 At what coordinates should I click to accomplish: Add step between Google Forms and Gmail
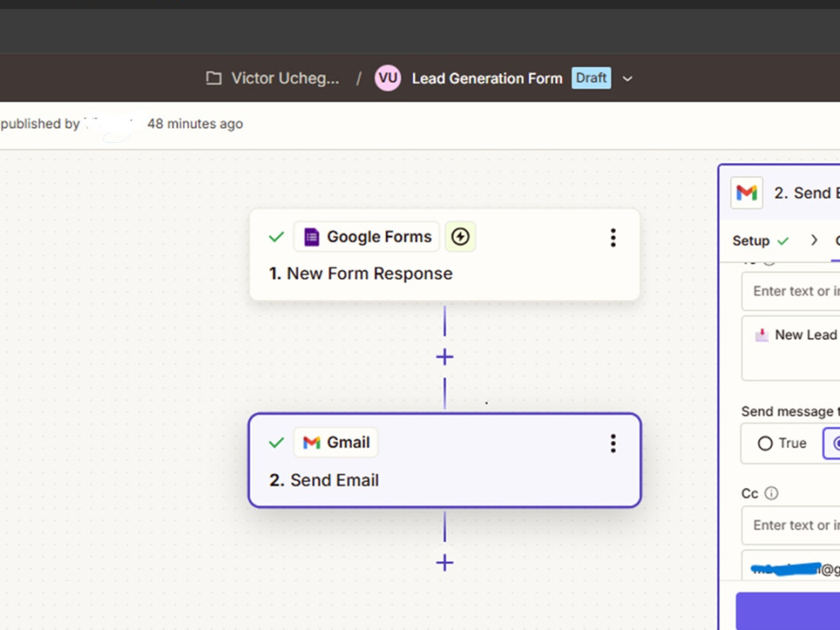[444, 357]
